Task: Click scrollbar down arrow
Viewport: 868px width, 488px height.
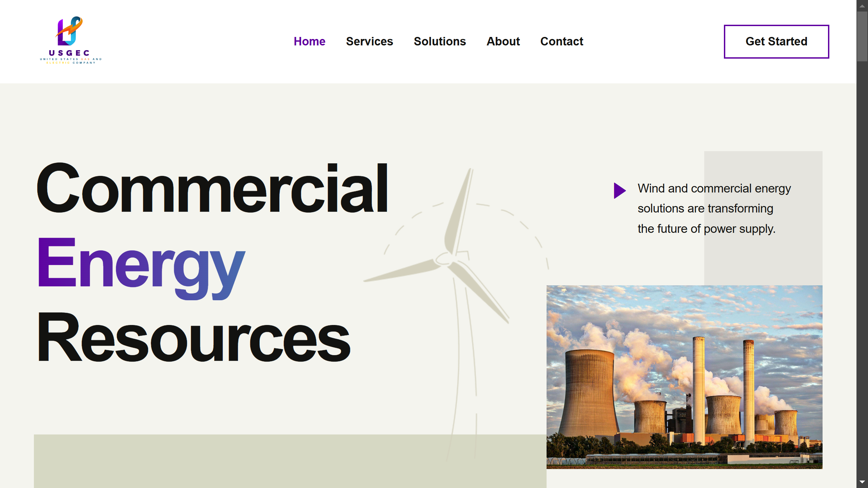Action: (x=862, y=482)
